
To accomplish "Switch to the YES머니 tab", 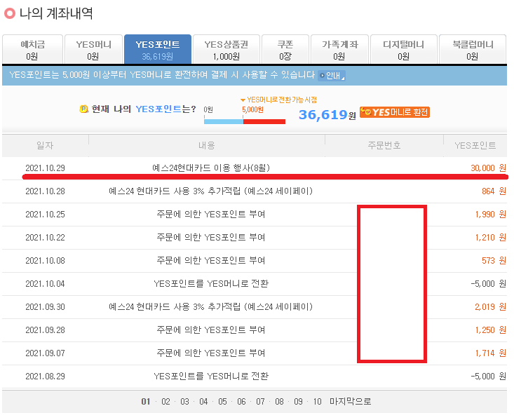I will [x=94, y=50].
